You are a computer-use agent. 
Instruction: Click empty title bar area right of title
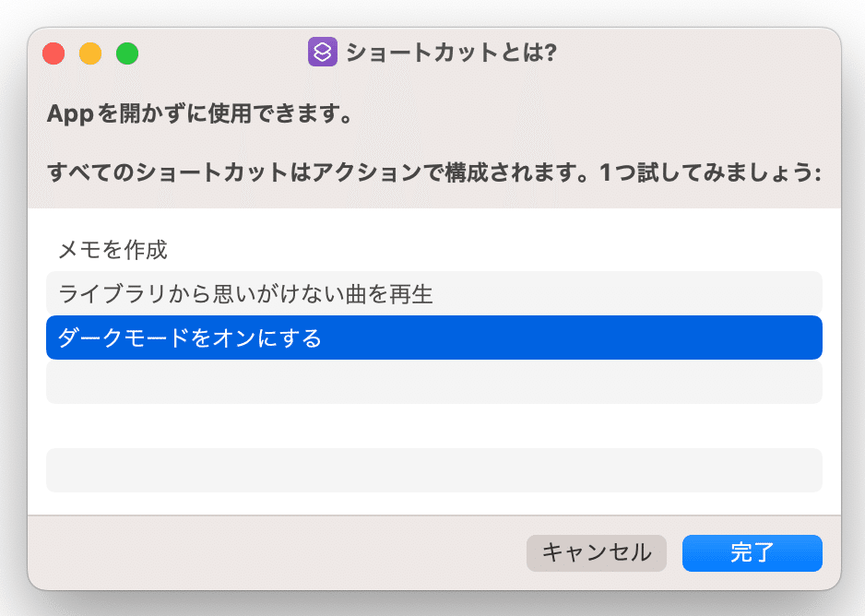[x=695, y=53]
